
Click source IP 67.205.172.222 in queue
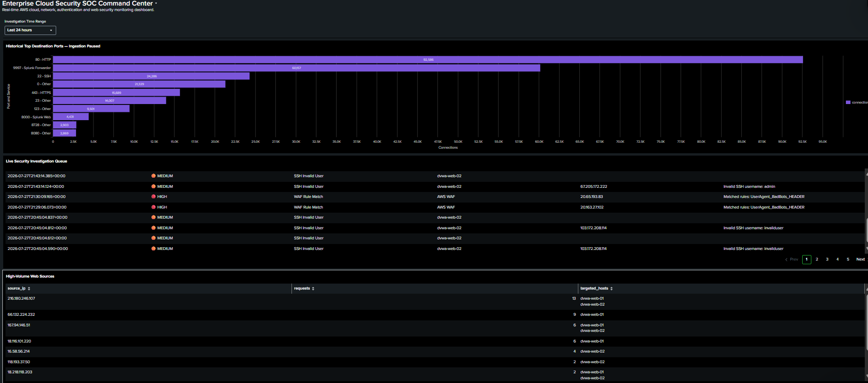[x=594, y=186]
